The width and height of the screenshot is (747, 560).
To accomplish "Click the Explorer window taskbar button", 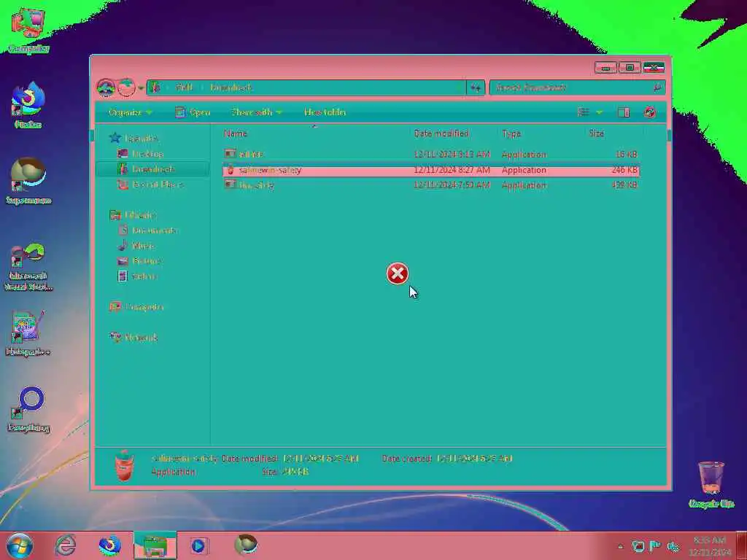I will (x=155, y=545).
